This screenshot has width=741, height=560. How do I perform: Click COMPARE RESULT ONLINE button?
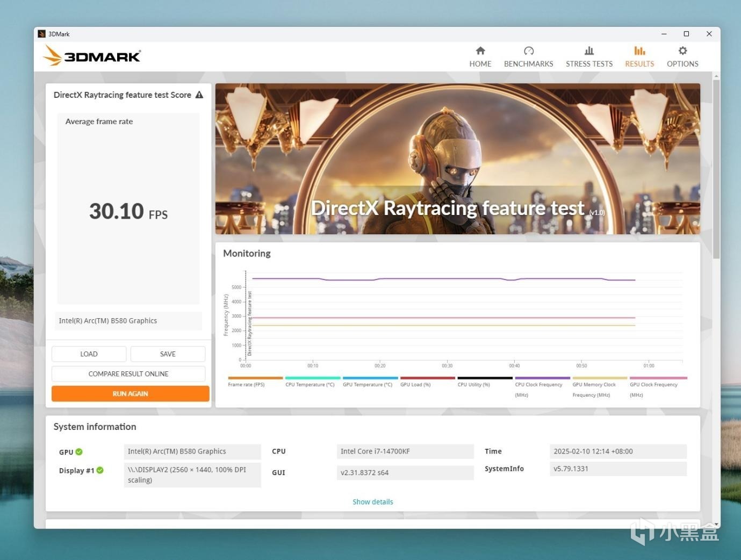128,374
